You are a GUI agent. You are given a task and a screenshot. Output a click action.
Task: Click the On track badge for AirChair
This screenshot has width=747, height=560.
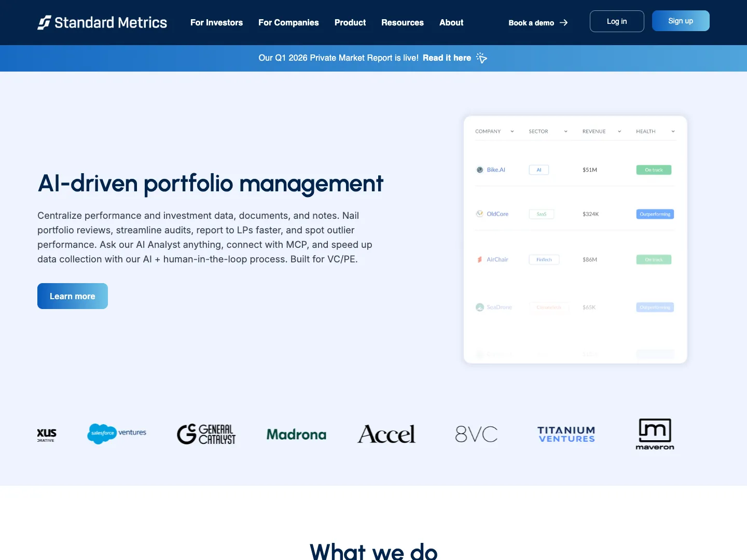pyautogui.click(x=654, y=260)
